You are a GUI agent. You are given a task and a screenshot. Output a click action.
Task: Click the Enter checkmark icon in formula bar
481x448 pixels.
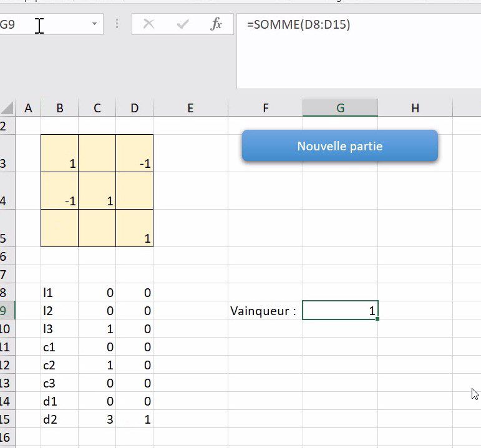pos(183,24)
